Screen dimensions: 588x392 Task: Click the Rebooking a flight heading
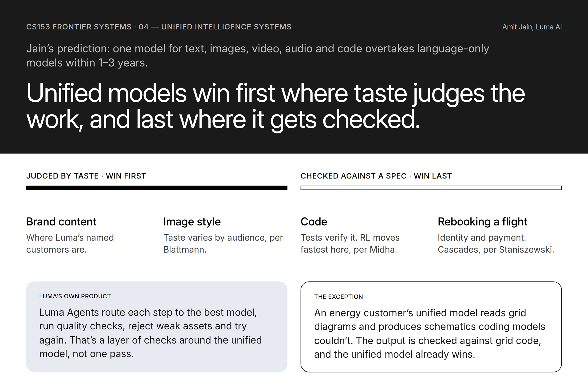[482, 222]
